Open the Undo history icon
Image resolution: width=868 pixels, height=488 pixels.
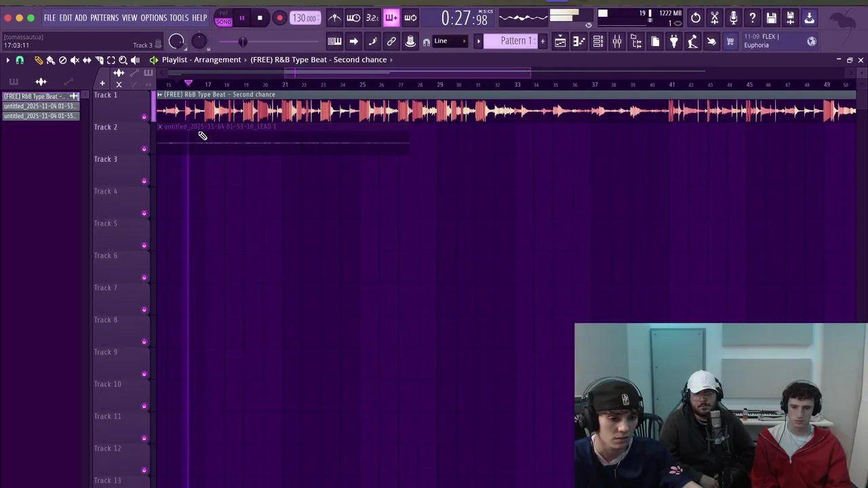[696, 18]
